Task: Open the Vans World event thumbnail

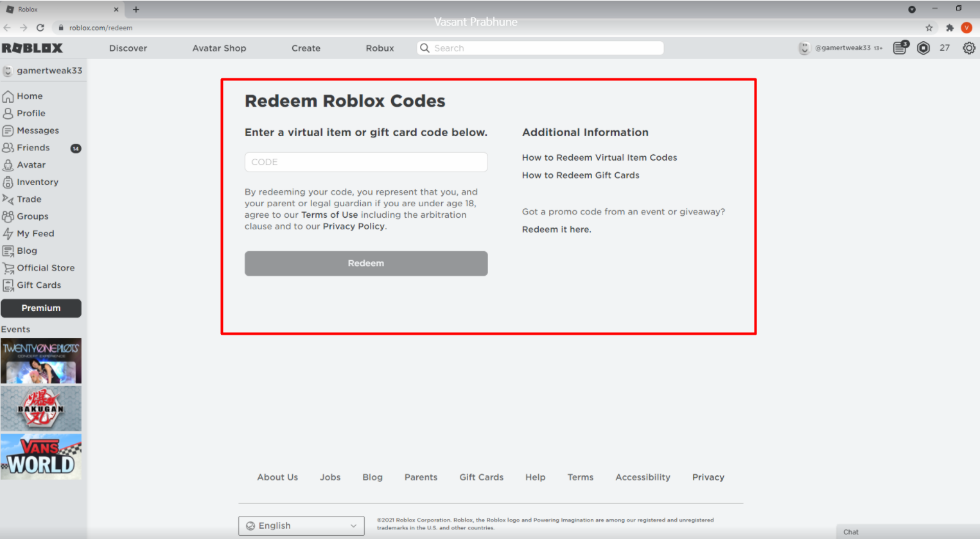Action: click(x=41, y=457)
